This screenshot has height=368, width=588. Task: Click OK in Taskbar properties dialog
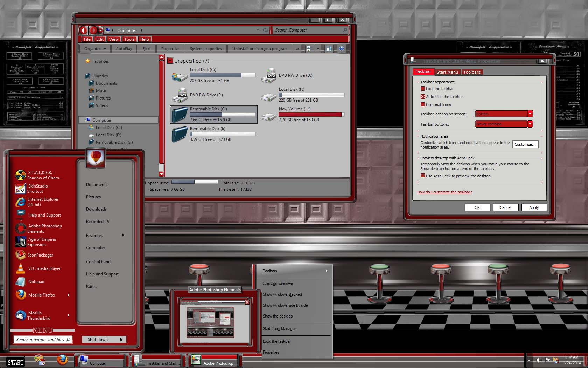pos(477,207)
